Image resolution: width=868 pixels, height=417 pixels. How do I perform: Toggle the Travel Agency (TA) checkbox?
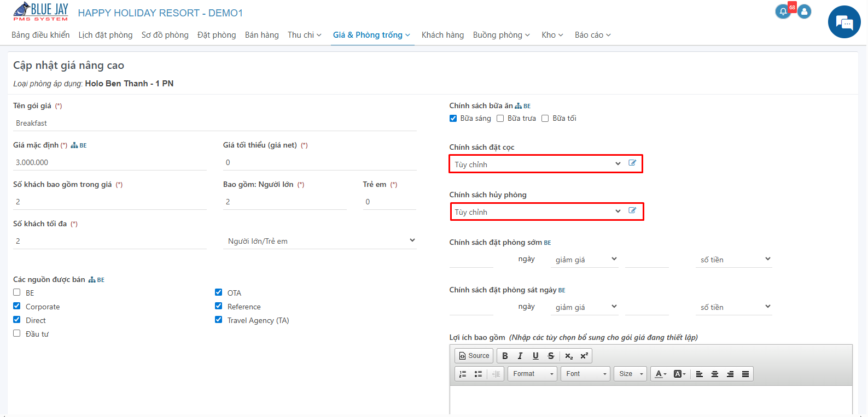[218, 320]
